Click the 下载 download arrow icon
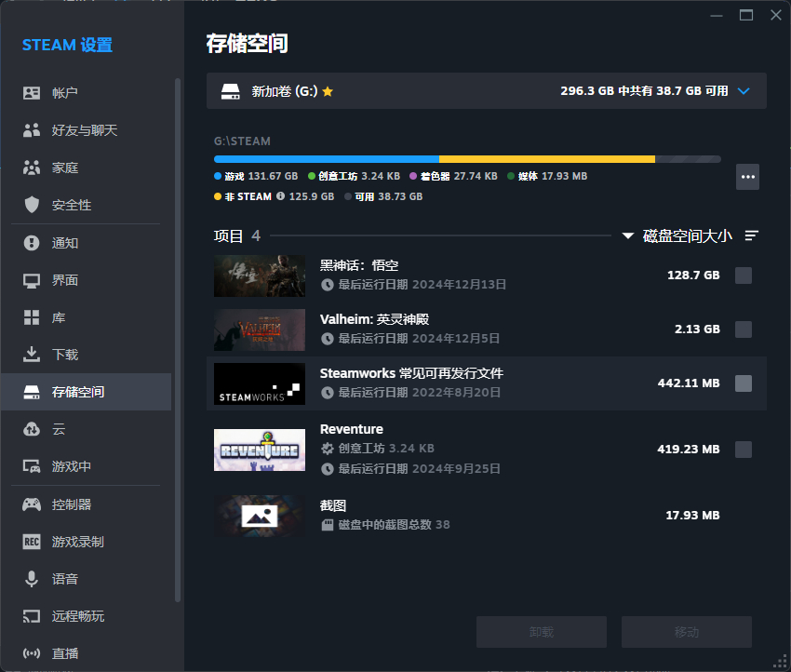The image size is (791, 672). coord(32,355)
